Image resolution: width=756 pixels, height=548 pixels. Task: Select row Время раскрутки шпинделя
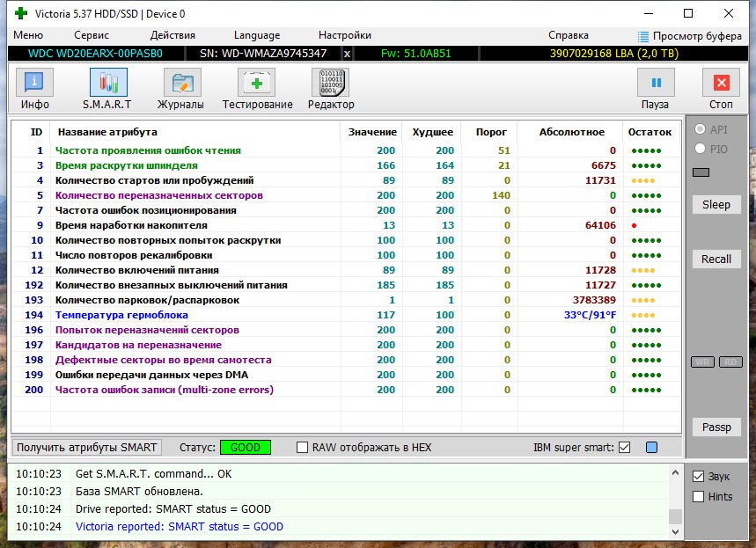point(346,165)
